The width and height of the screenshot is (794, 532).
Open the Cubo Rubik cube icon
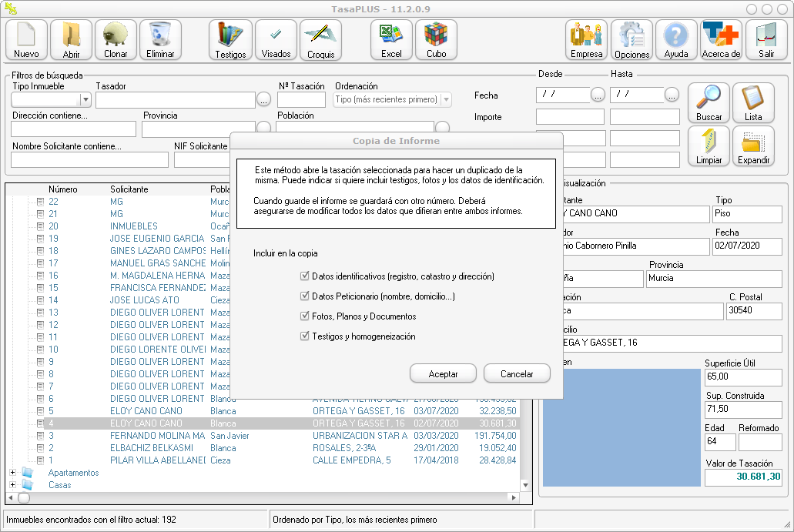(x=436, y=39)
